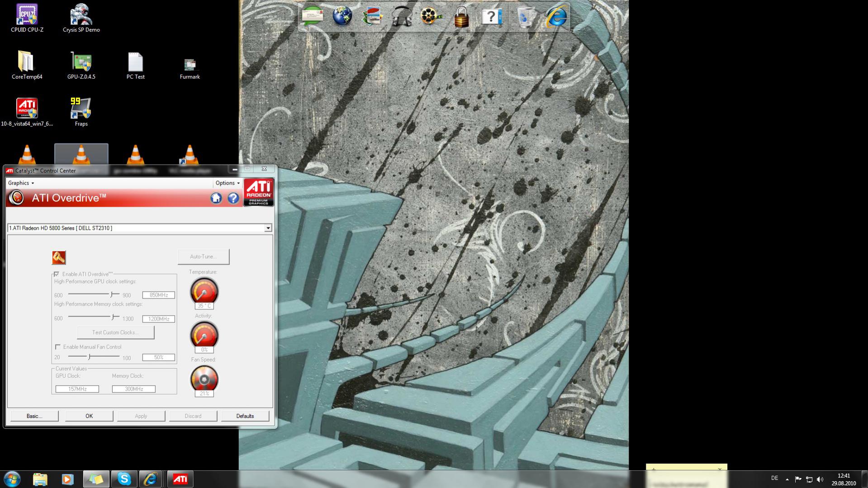
Task: Open Windows Explorer from the taskbar
Action: (40, 479)
